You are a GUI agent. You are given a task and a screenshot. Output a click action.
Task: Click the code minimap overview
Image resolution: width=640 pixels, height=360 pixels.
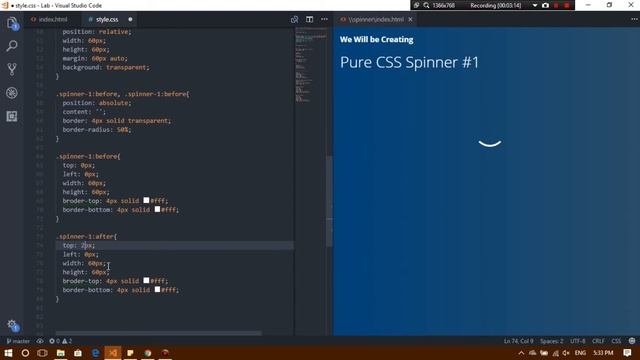pos(310,65)
